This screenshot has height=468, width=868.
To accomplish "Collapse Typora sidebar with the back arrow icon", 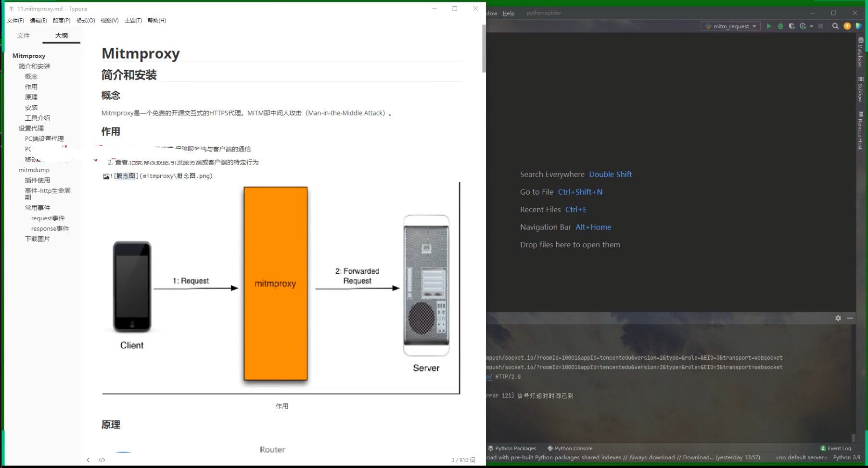I will (x=88, y=460).
